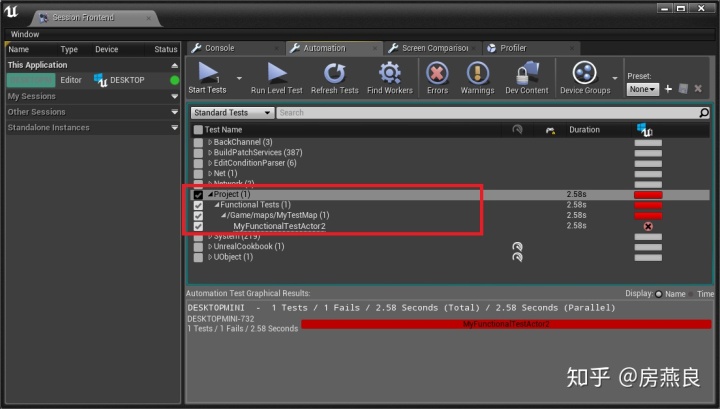
Task: Expand the BuildPatchServices (387) node
Action: [210, 152]
